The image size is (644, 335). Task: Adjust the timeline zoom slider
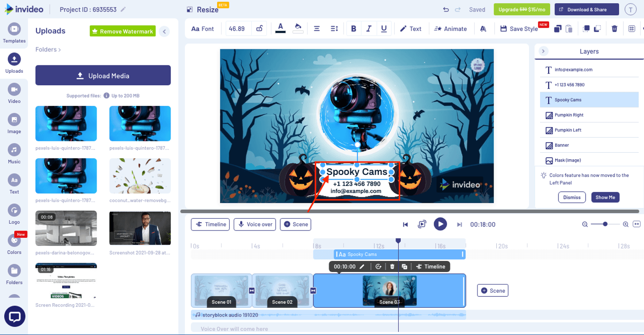click(604, 224)
